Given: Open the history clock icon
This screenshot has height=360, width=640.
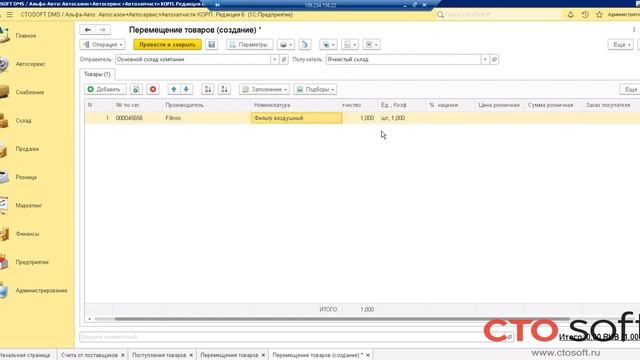Looking at the screenshot, I should pyautogui.click(x=585, y=15).
